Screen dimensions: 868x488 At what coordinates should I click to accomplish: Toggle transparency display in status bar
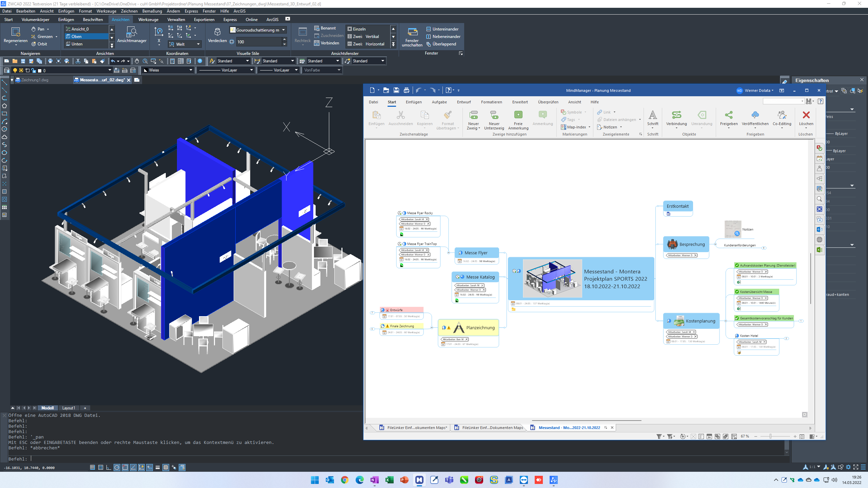click(166, 468)
